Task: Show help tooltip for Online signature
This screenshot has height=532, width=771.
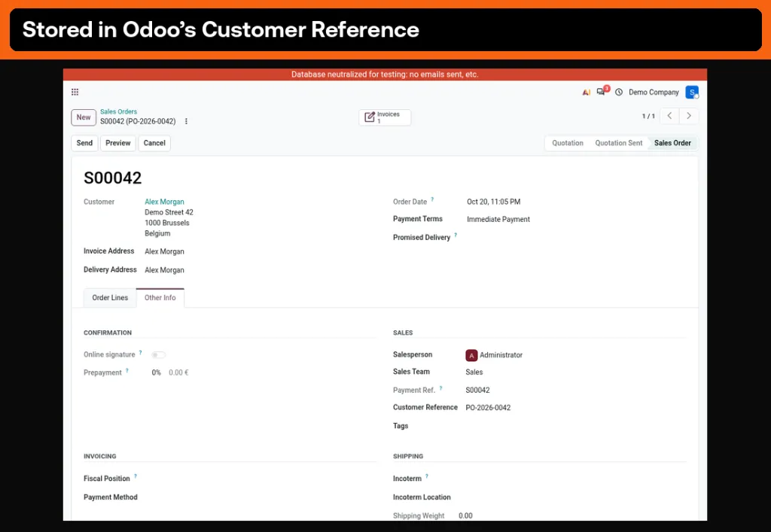Action: click(140, 352)
